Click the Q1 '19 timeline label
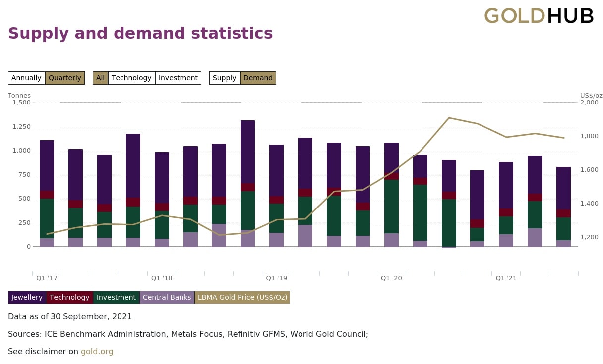The height and width of the screenshot is (364, 603). tap(277, 278)
